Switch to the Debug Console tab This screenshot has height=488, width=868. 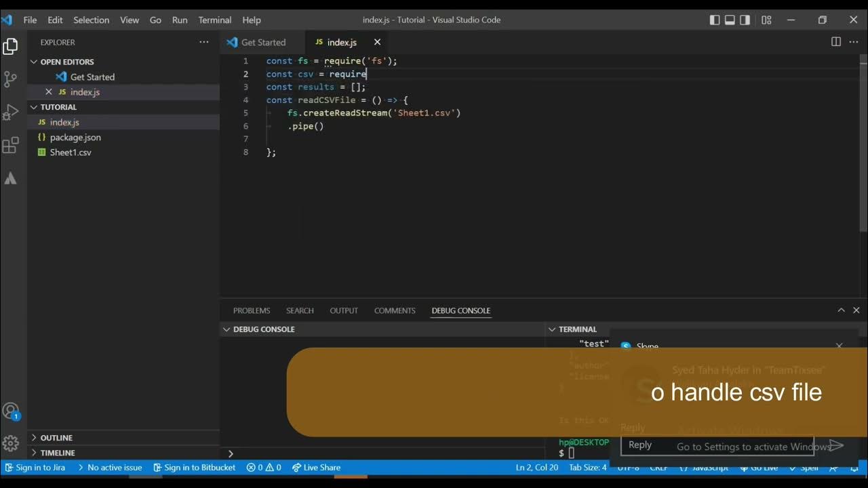coord(460,310)
